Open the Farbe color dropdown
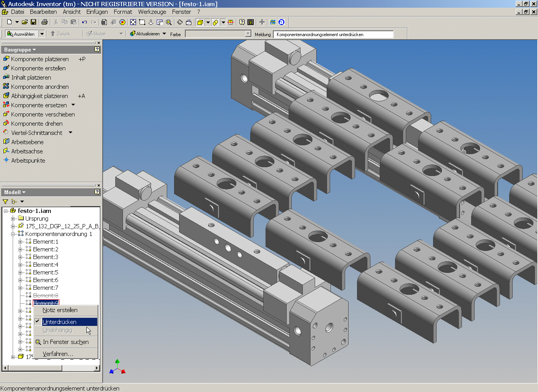Screen dimensions: 538x392 248,34
